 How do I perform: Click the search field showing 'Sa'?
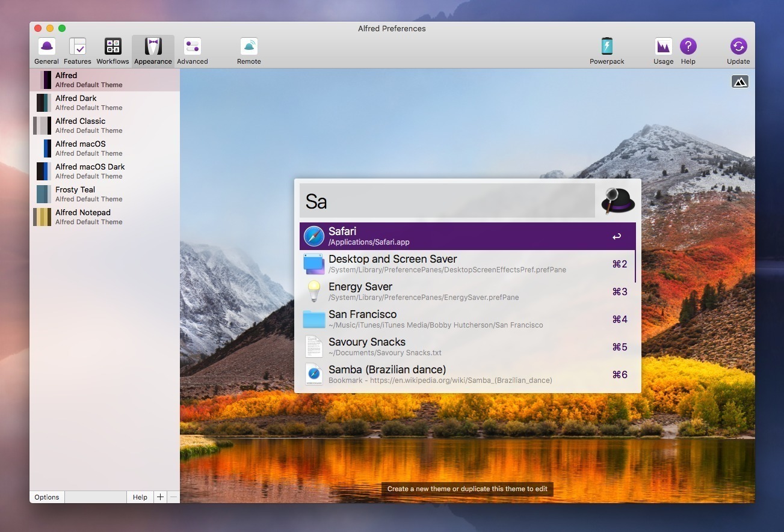coord(446,201)
